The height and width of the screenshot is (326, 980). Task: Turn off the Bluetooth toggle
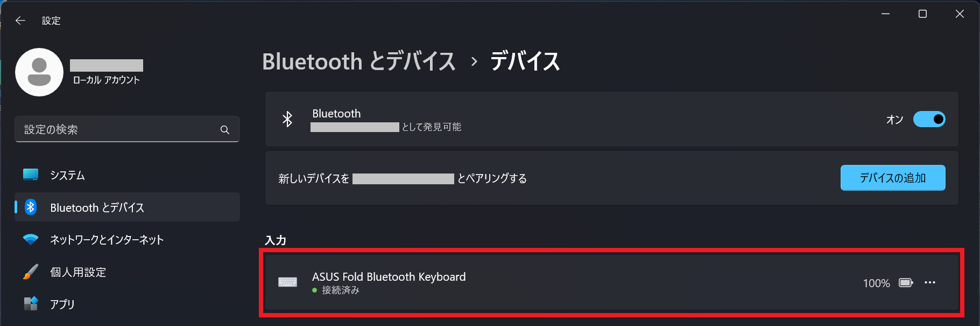tap(929, 119)
